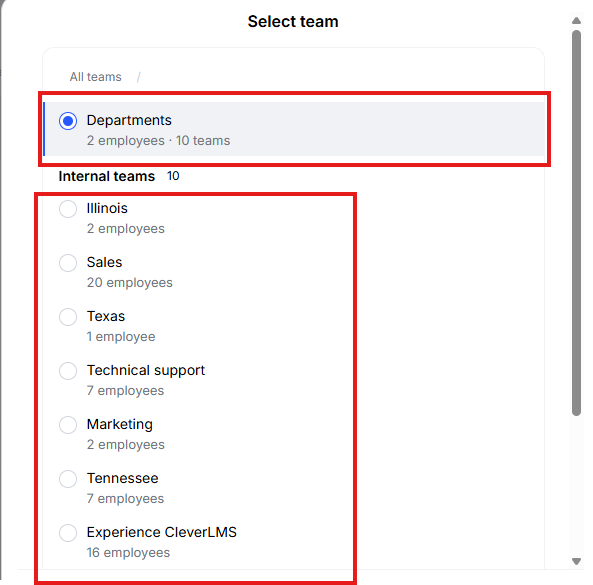Choose the Tennessee team radio option

[68, 479]
